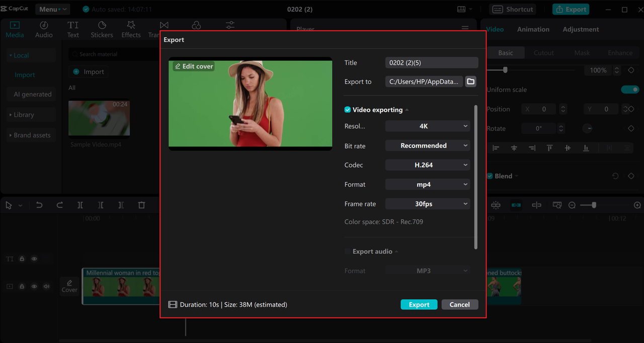Click Cancel in the Export dialog
This screenshot has width=644, height=343.
[x=460, y=305]
